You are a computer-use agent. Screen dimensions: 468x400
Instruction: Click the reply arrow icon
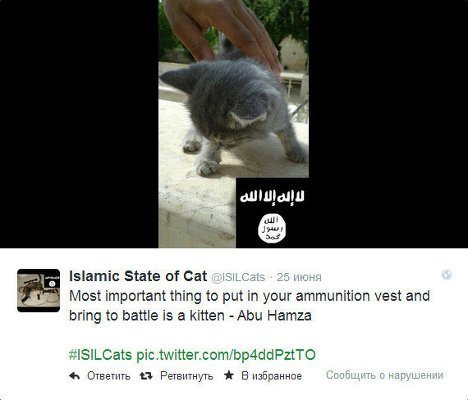(74, 376)
